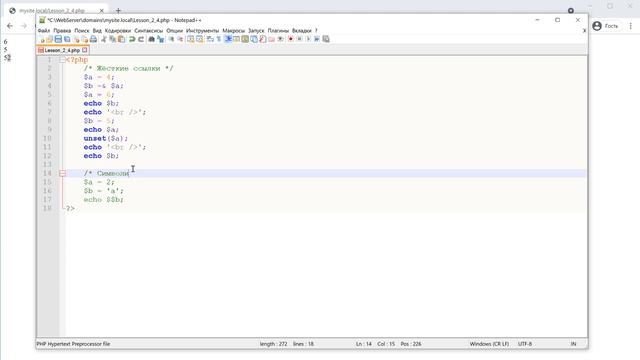The height and width of the screenshot is (360, 640).
Task: Save the file using toolbar Save icon
Action: [x=58, y=39]
